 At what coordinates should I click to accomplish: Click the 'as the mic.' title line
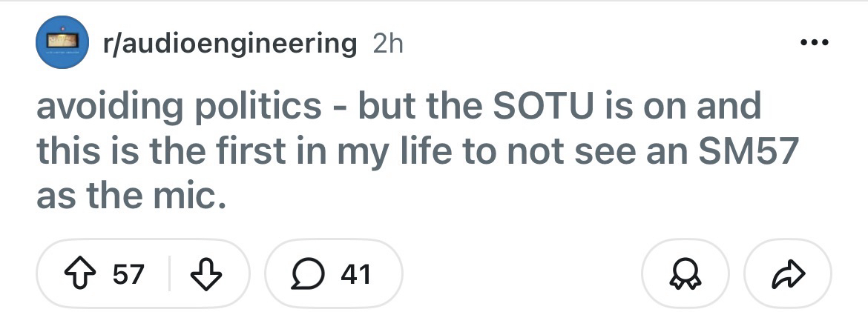tap(130, 196)
